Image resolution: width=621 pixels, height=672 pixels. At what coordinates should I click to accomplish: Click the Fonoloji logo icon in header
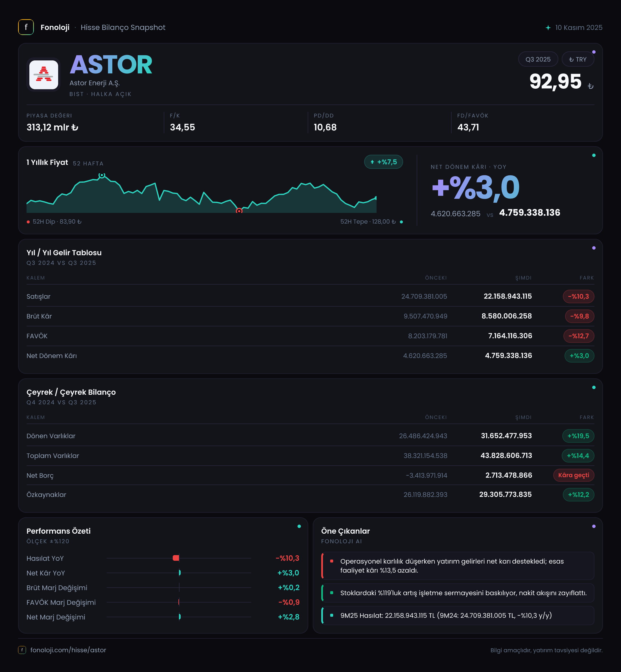coord(26,27)
